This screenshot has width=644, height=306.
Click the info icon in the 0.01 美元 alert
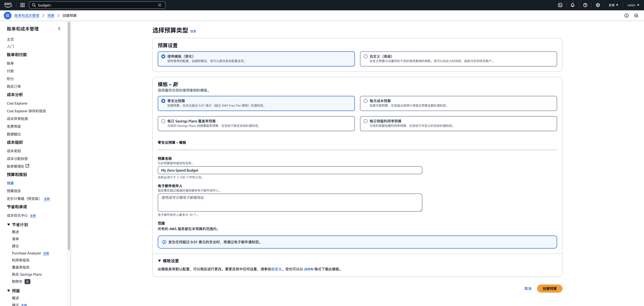click(x=164, y=242)
